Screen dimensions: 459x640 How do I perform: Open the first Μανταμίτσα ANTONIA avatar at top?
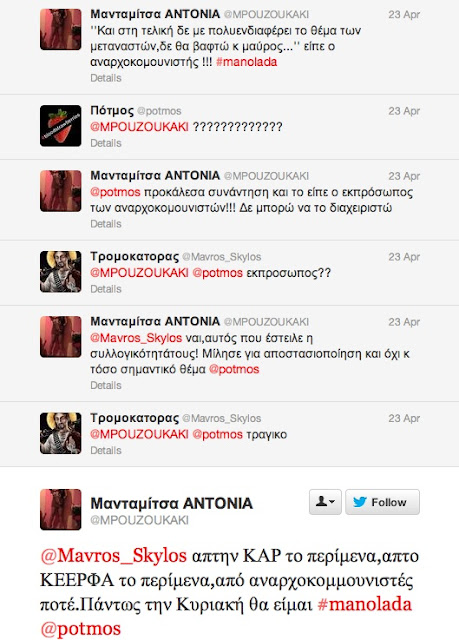coord(60,29)
